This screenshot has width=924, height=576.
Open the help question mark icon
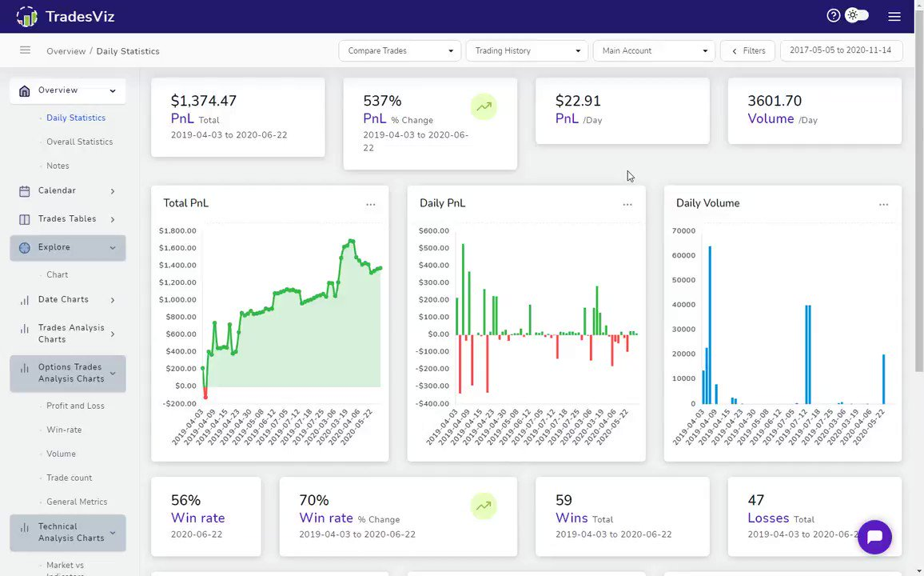(833, 16)
